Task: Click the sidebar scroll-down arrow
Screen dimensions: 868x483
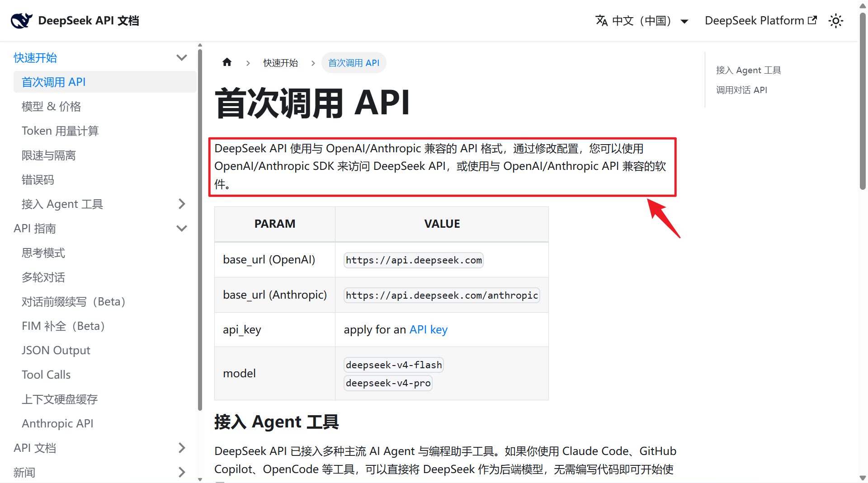Action: click(200, 479)
